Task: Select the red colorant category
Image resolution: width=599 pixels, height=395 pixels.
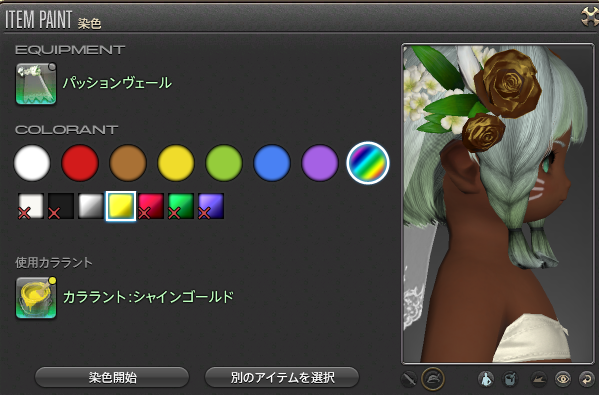Action: (x=80, y=163)
